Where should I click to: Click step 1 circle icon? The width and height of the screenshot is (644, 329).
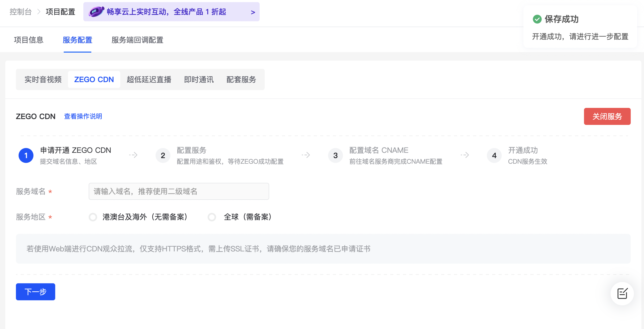26,155
